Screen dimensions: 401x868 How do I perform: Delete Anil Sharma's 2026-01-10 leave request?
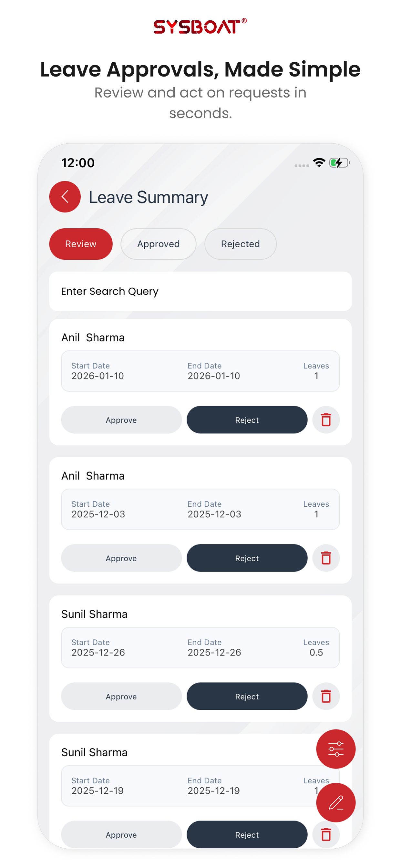326,420
